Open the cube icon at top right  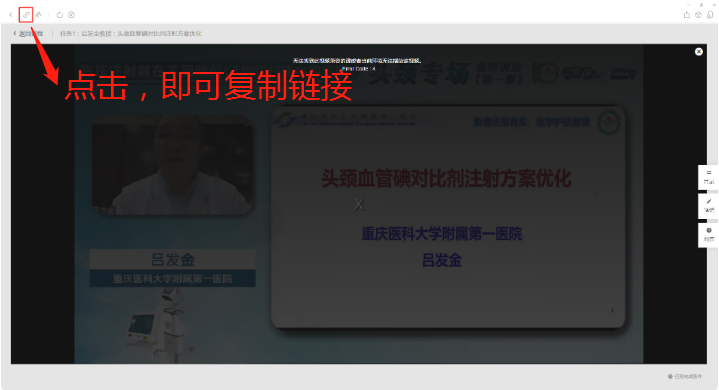pos(698,15)
